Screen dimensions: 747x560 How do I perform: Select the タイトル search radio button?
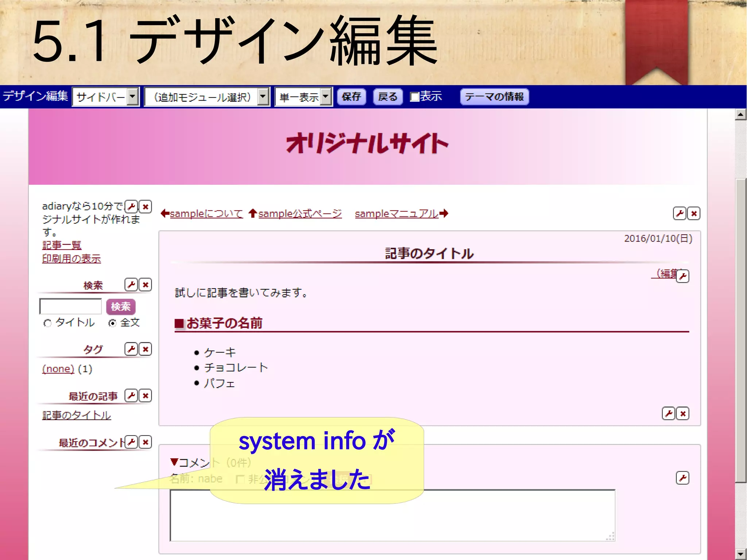pos(47,323)
